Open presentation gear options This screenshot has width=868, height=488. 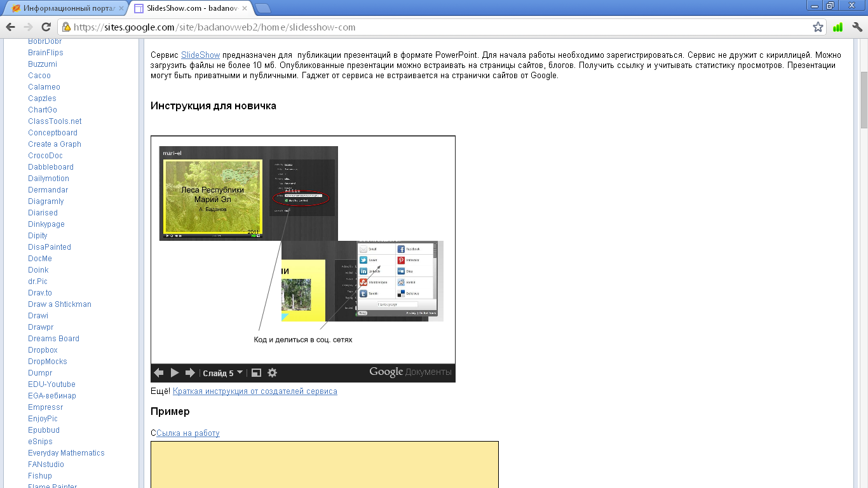pos(273,373)
